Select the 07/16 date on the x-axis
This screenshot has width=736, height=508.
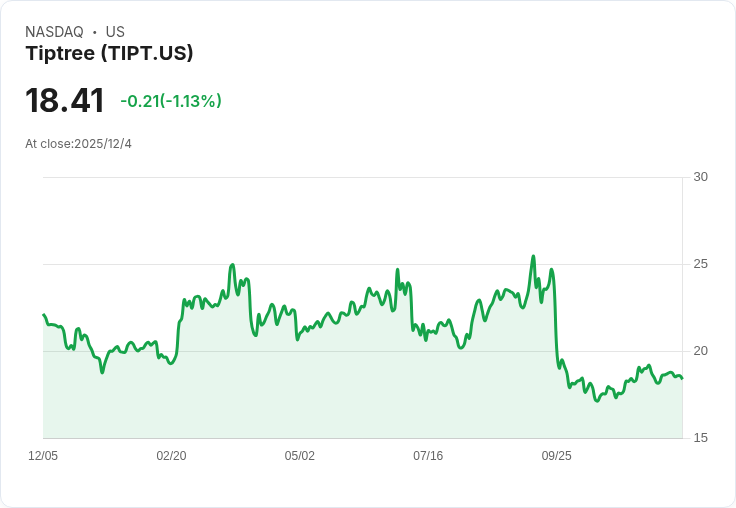pyautogui.click(x=428, y=456)
